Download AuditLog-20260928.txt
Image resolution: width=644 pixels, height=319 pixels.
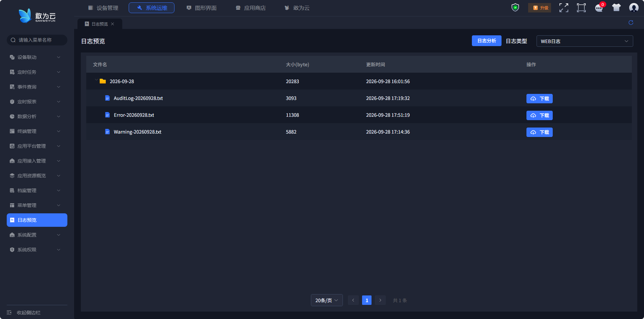click(x=540, y=99)
